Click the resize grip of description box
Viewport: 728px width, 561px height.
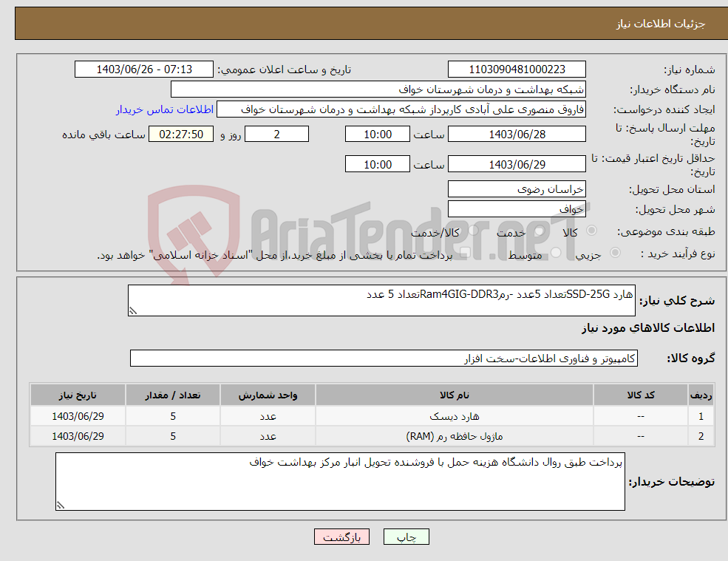coord(133,311)
